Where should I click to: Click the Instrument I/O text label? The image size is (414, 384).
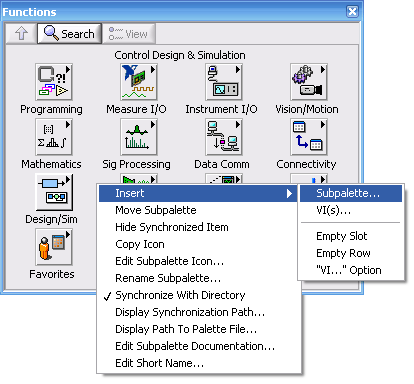click(221, 109)
